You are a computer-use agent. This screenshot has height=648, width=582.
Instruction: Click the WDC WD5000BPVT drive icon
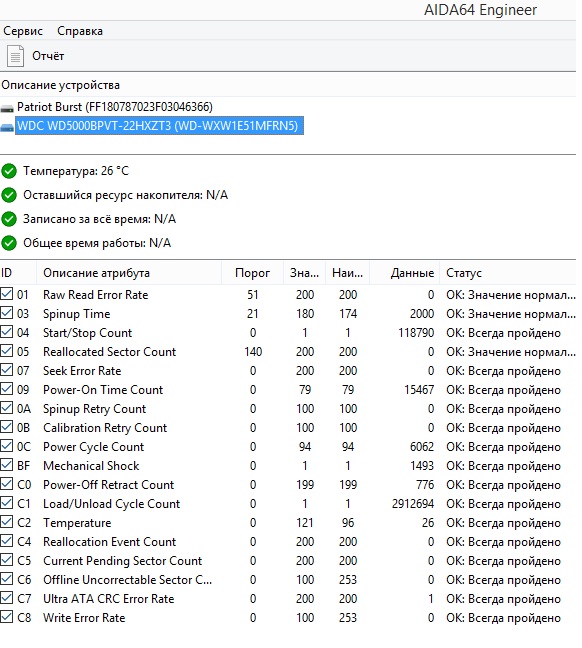[7, 128]
